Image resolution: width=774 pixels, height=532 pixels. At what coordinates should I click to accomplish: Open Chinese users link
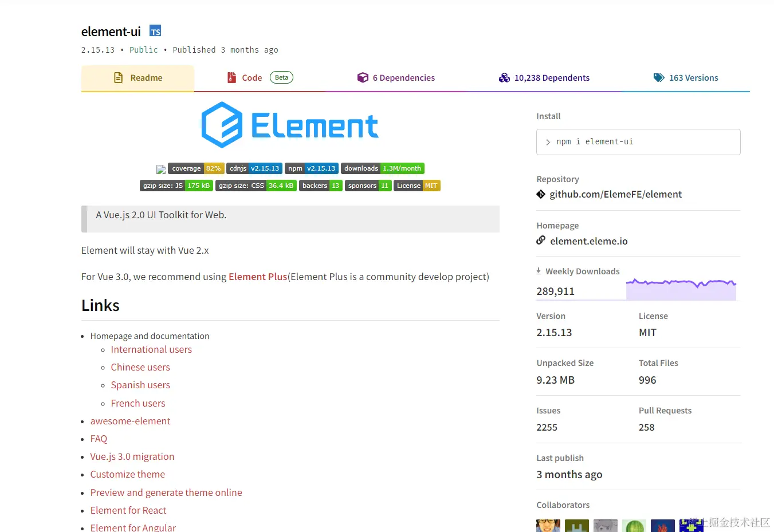coord(140,367)
